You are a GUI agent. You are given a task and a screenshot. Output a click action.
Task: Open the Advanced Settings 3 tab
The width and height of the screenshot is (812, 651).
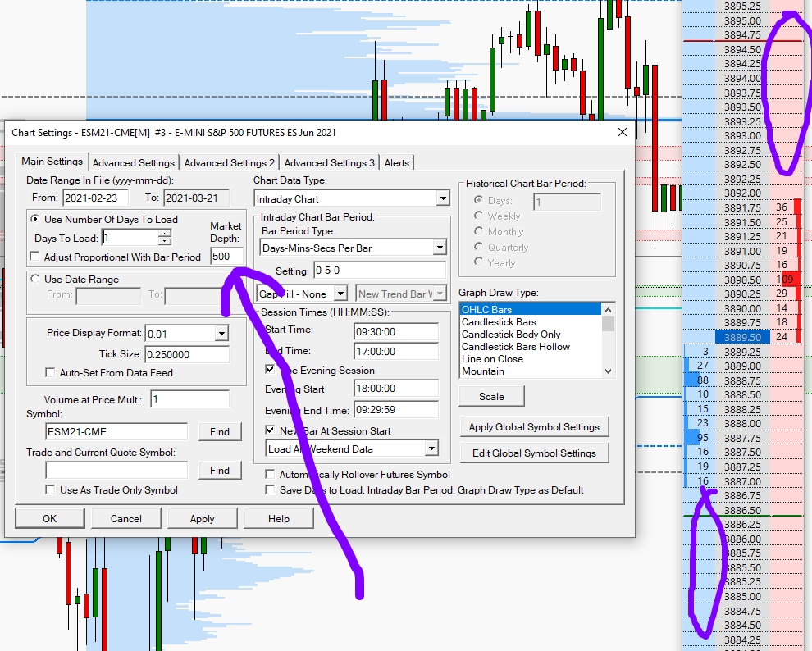tap(330, 162)
